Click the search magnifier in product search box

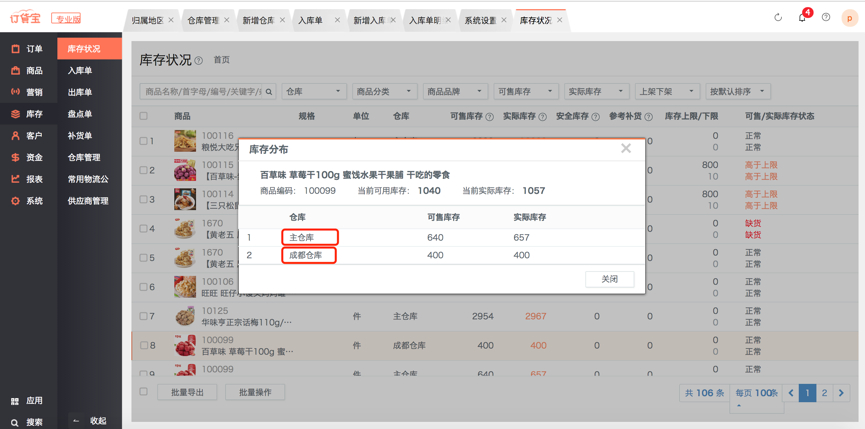pos(269,92)
